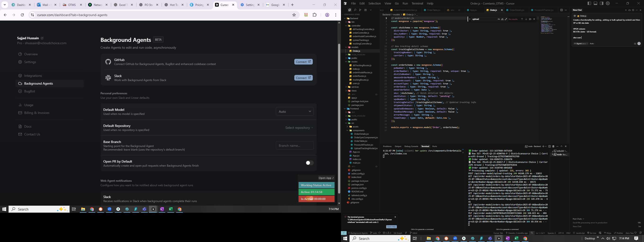Toggle Match Case in find widget

coord(499,19)
